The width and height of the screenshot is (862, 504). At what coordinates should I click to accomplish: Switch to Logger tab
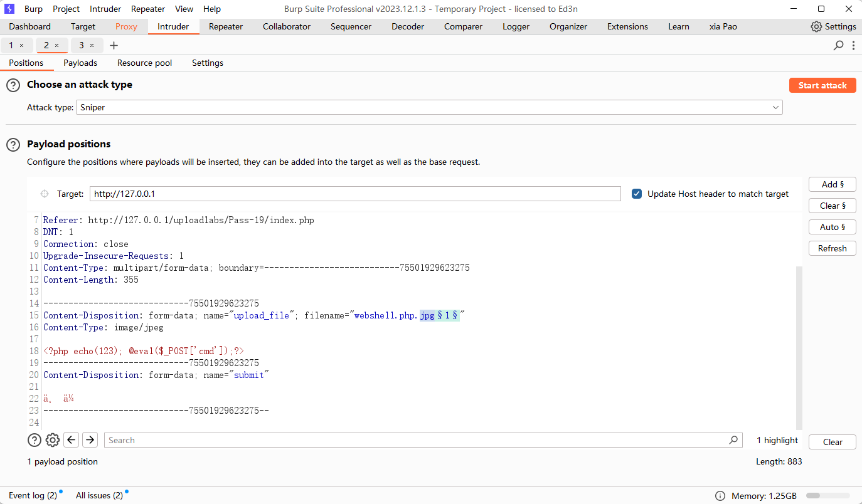point(516,26)
